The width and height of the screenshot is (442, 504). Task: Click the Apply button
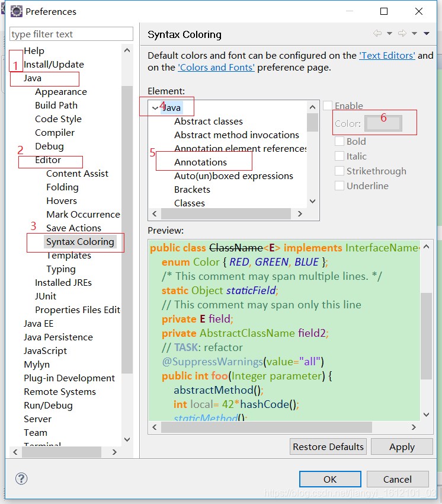tap(402, 447)
